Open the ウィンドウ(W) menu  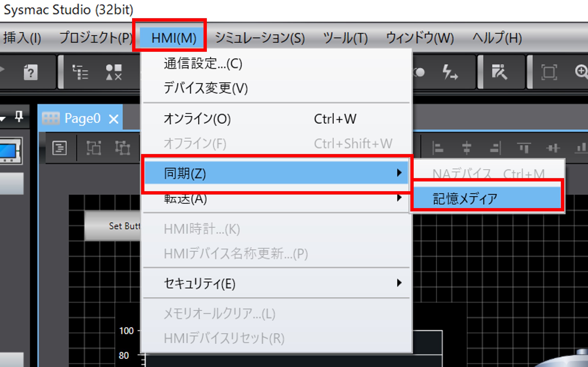coord(420,38)
